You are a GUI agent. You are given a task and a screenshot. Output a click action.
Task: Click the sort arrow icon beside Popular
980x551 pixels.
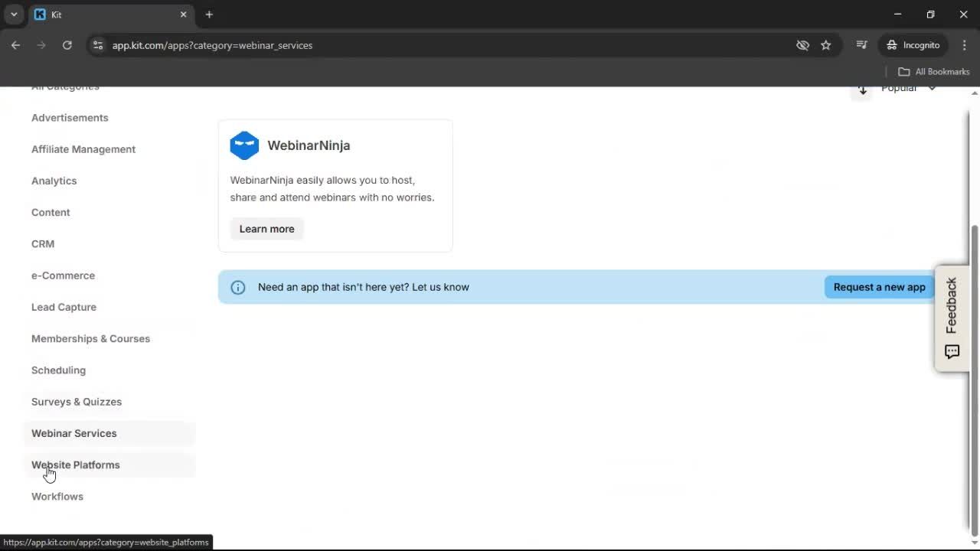862,89
